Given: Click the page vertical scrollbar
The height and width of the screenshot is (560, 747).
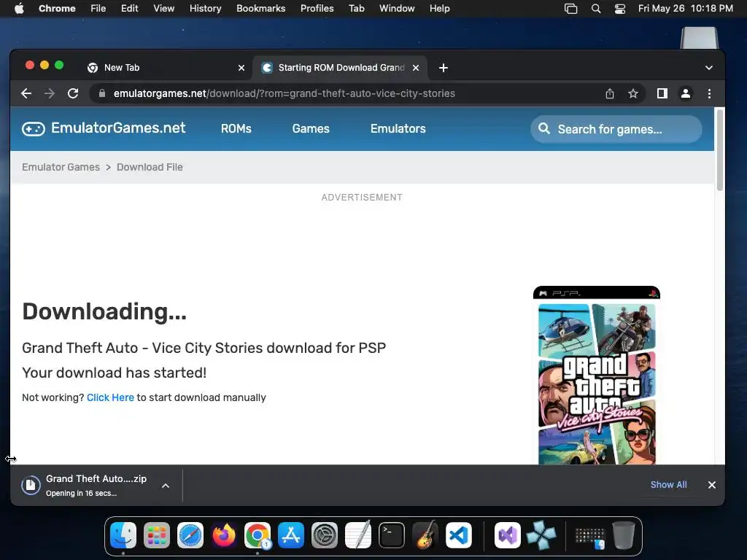Looking at the screenshot, I should point(719,150).
